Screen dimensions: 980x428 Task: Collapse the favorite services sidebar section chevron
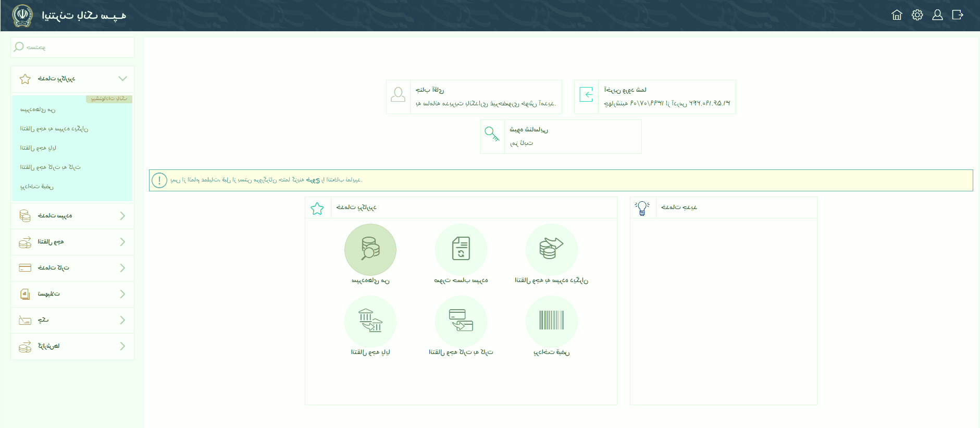[122, 79]
